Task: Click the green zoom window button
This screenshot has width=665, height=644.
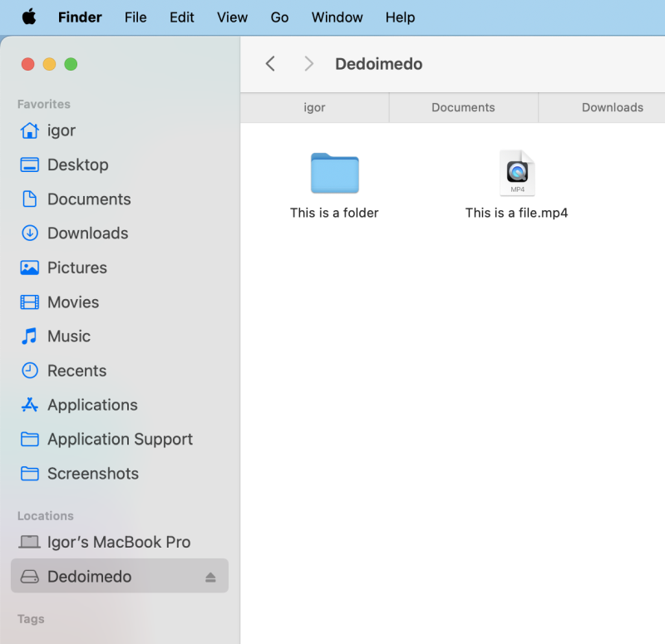Action: tap(71, 64)
